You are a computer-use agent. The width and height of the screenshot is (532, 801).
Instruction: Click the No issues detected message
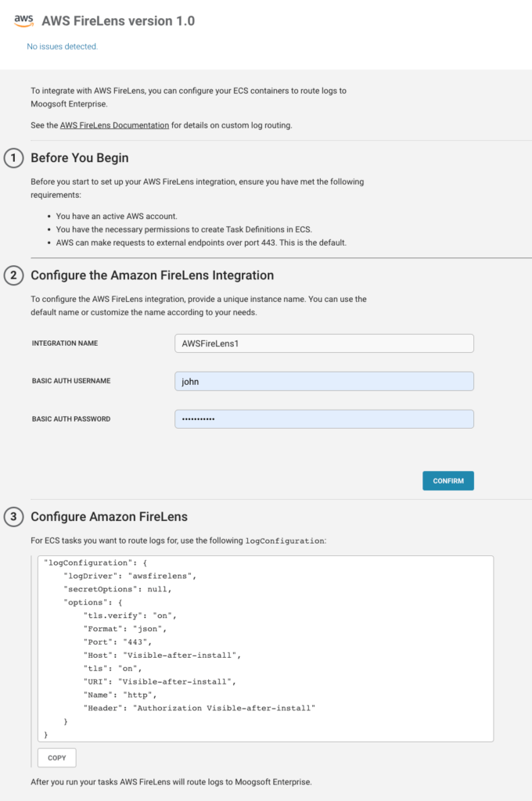[61, 46]
